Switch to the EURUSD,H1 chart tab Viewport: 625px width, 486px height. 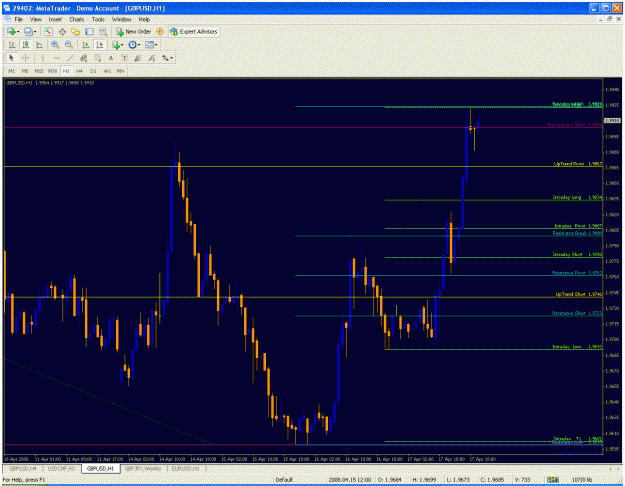[x=185, y=469]
